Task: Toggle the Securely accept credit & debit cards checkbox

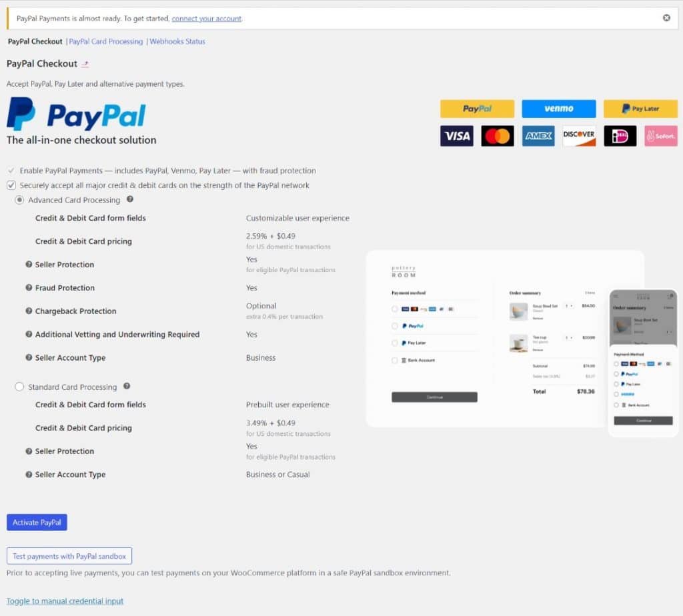Action: [x=11, y=185]
